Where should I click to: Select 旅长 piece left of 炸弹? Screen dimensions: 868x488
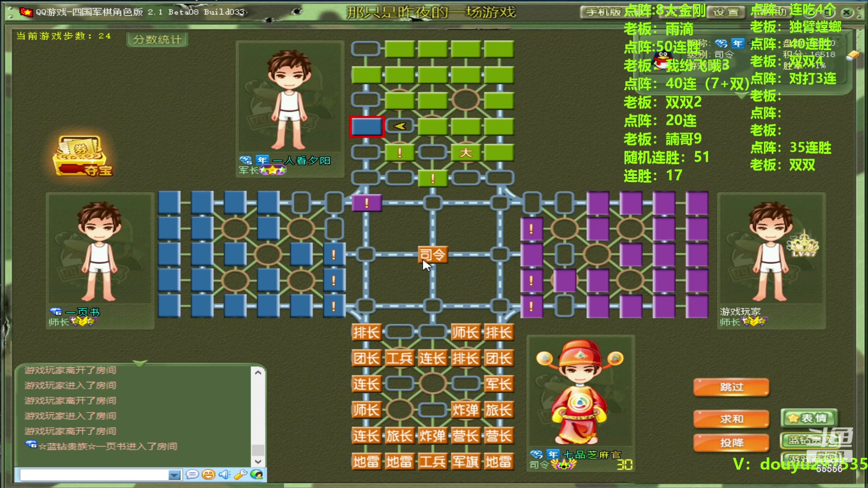click(400, 436)
